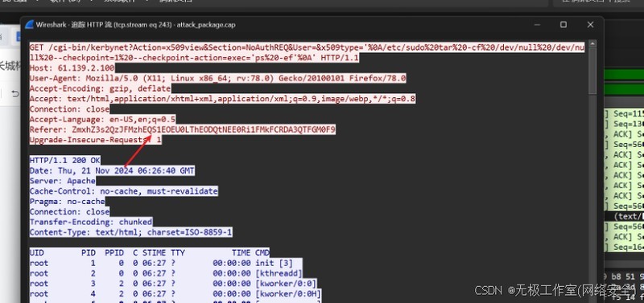Click the Wireshark shark fin title icon

coord(30,25)
